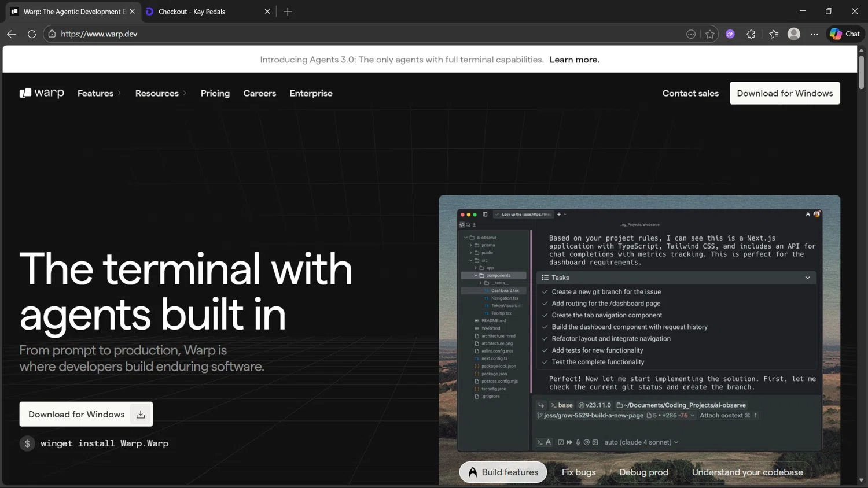Open tsconfig.json in the file tree
The image size is (868, 488).
pos(494,389)
